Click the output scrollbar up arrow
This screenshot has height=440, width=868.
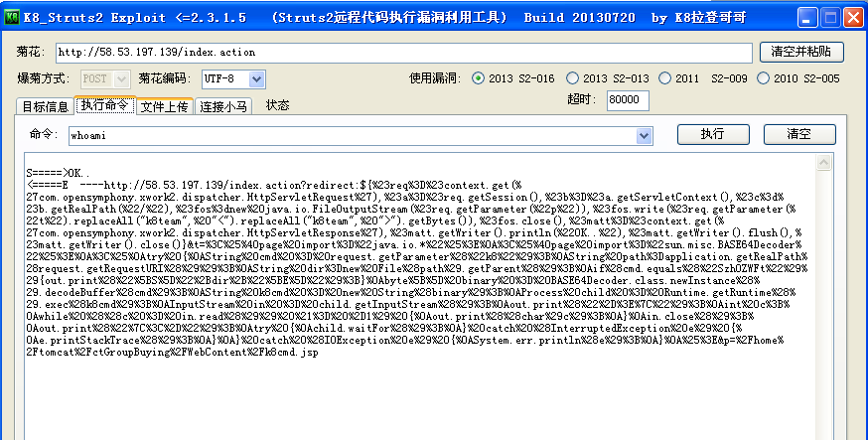[x=823, y=162]
